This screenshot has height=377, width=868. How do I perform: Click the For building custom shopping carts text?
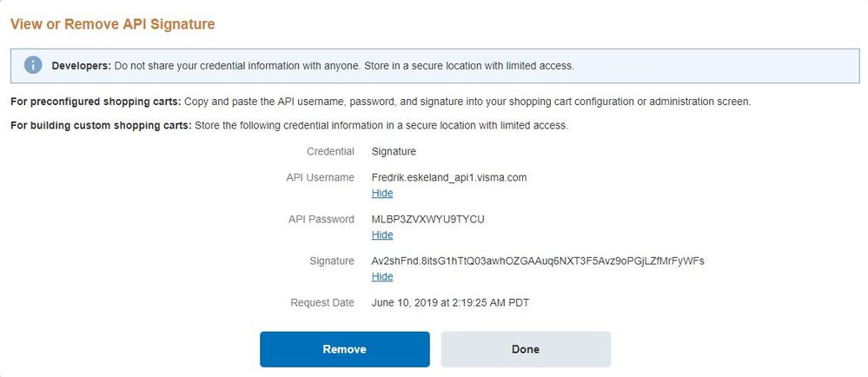coord(100,125)
